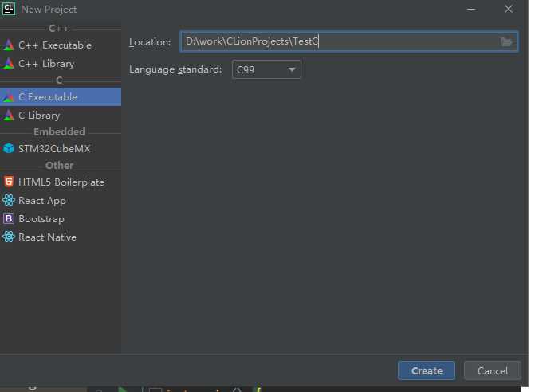Image resolution: width=535 pixels, height=392 pixels.
Task: Click the C++ Executable CMake icon
Action: [x=9, y=45]
